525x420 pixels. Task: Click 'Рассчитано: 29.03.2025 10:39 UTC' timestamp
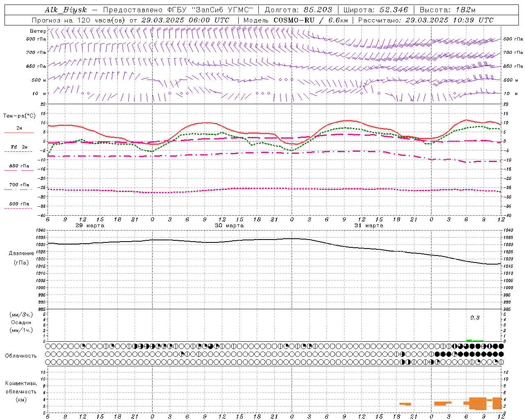[426, 20]
